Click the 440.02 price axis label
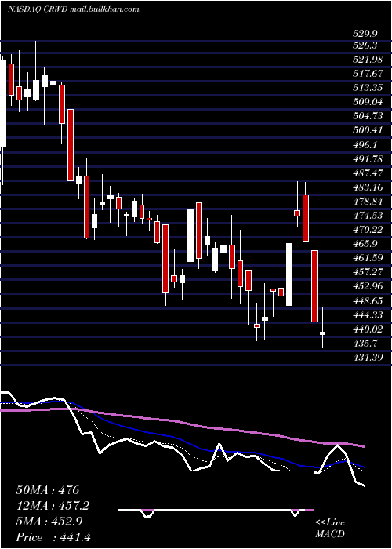This screenshot has height=549, width=392. (368, 329)
